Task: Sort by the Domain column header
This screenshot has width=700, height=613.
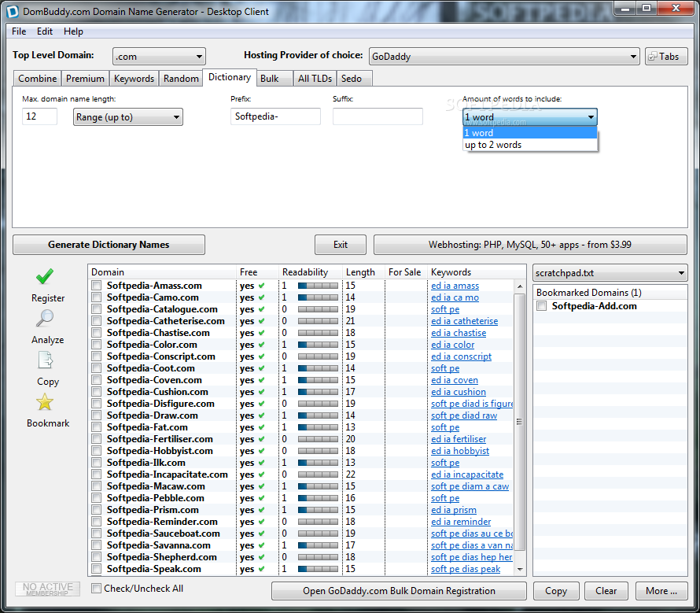Action: tap(161, 272)
